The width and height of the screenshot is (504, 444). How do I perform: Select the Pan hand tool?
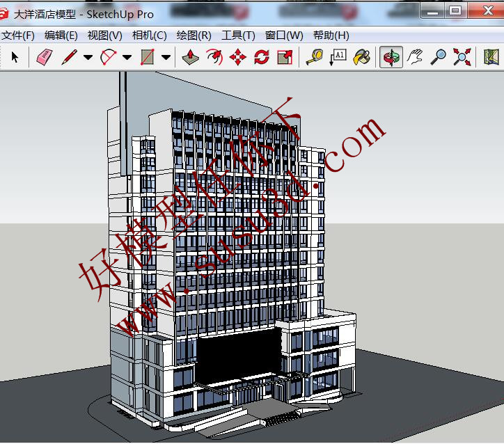coord(415,57)
